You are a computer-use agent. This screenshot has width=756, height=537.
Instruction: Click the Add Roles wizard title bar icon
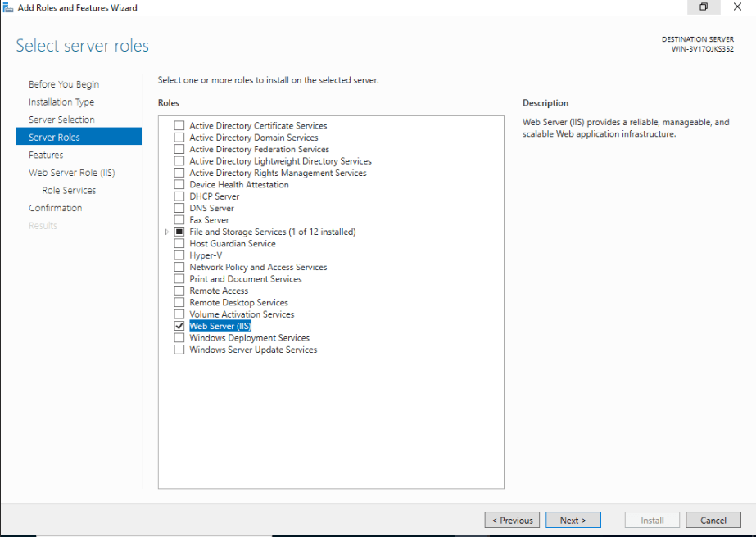tap(7, 7)
